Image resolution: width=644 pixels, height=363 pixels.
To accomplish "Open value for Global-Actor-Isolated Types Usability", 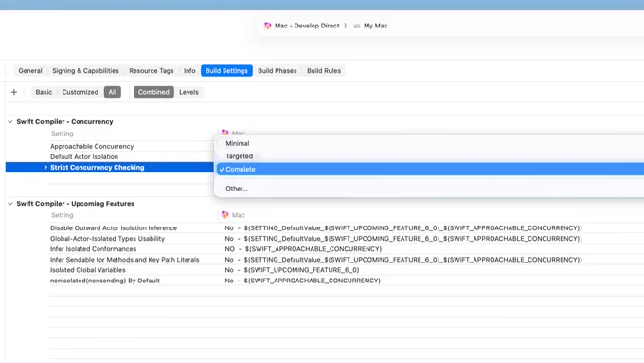I will tap(403, 239).
